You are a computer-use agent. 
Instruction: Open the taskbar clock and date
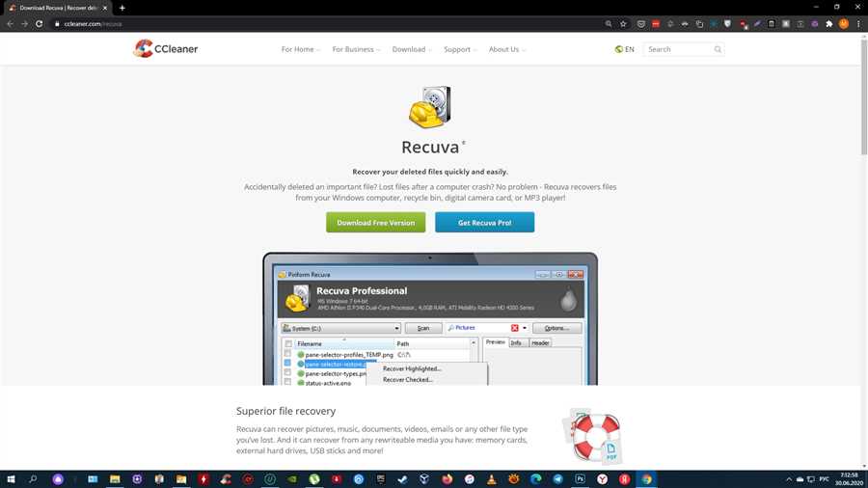tap(850, 479)
